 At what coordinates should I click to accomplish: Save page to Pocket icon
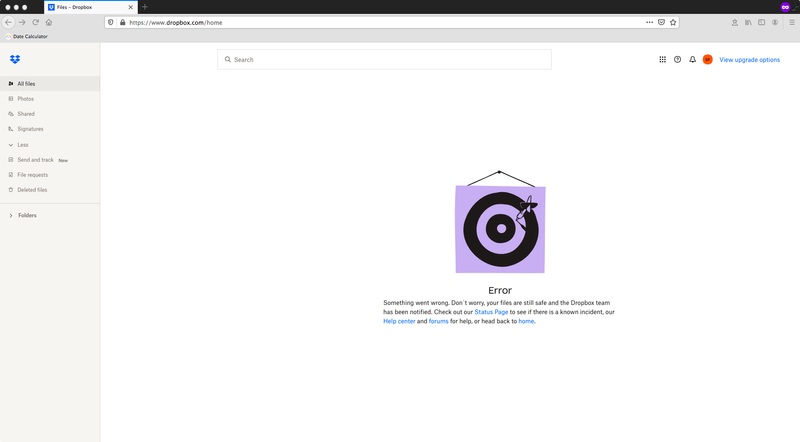661,22
